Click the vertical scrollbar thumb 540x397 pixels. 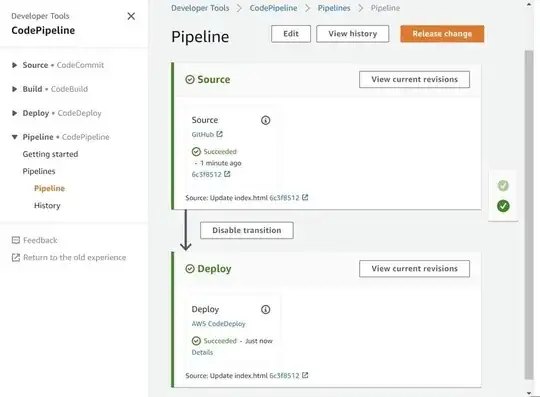[529, 215]
